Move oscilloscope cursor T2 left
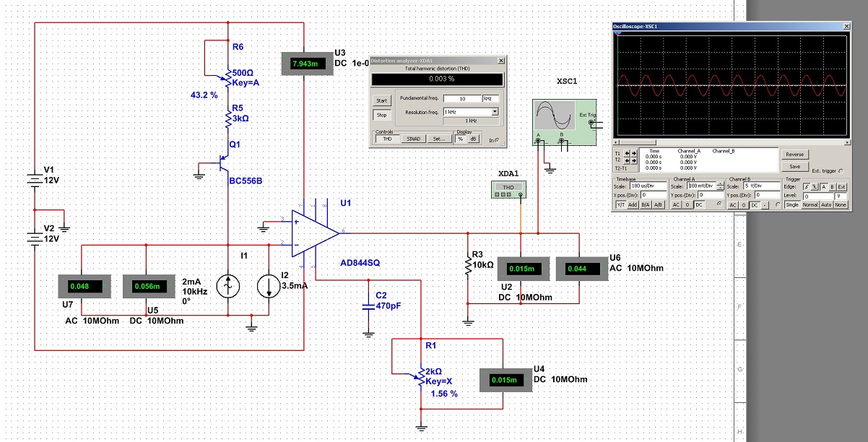 tap(627, 161)
